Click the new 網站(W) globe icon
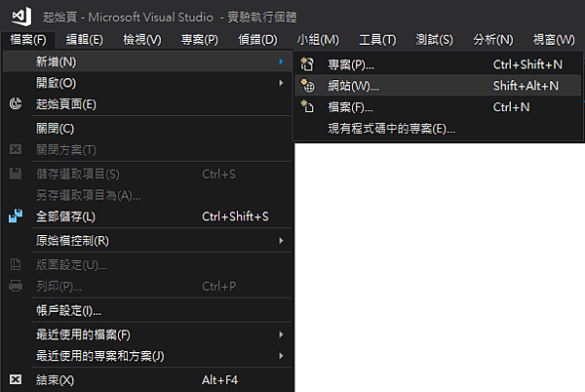This screenshot has height=392, width=585. pos(307,86)
